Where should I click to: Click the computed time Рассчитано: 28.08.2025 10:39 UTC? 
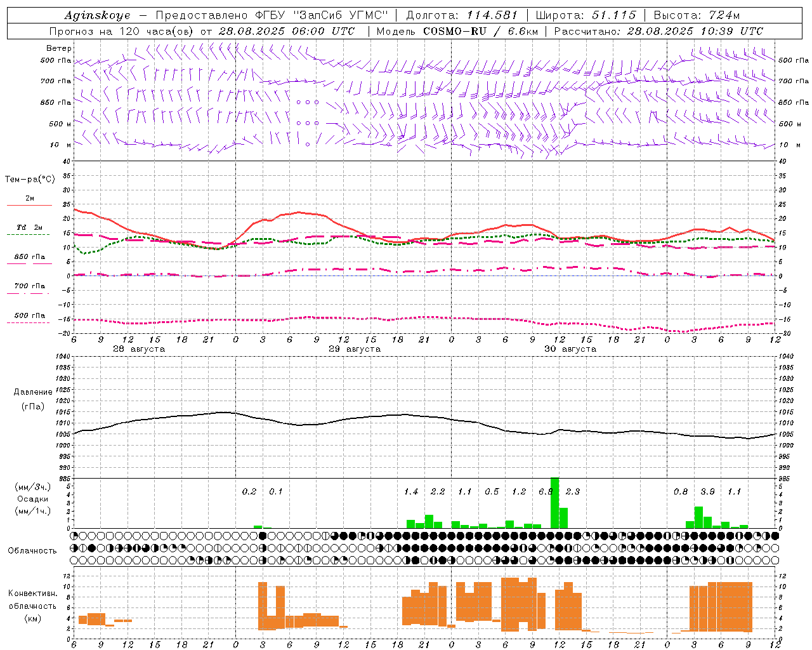(658, 31)
